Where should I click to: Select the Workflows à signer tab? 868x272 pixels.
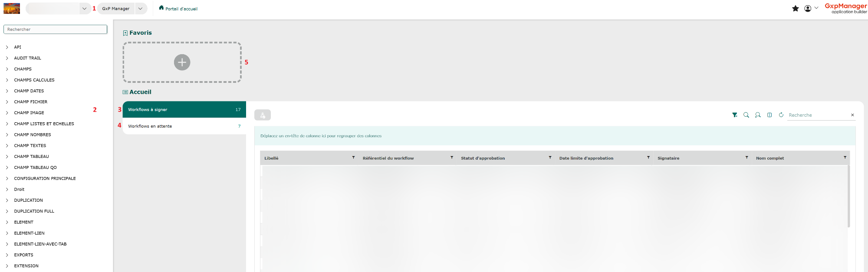[x=184, y=110]
